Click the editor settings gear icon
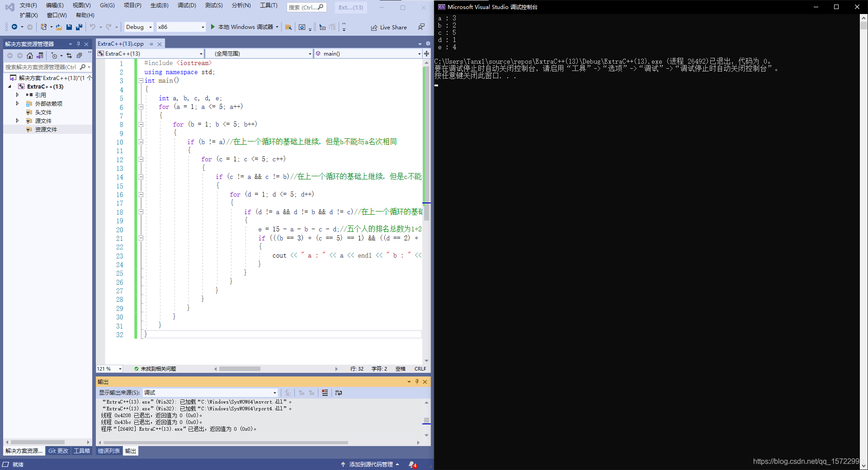Image resolution: width=868 pixels, height=470 pixels. coord(428,44)
